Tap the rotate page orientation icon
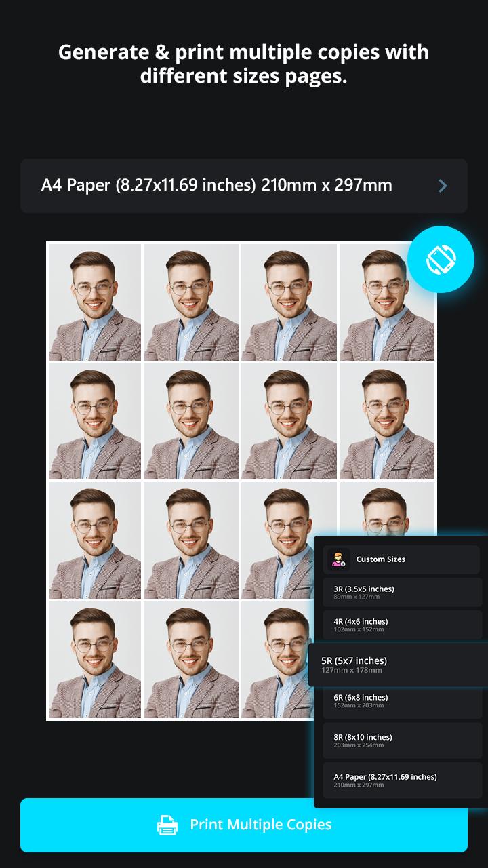Screen dimensions: 488x868 click(441, 260)
